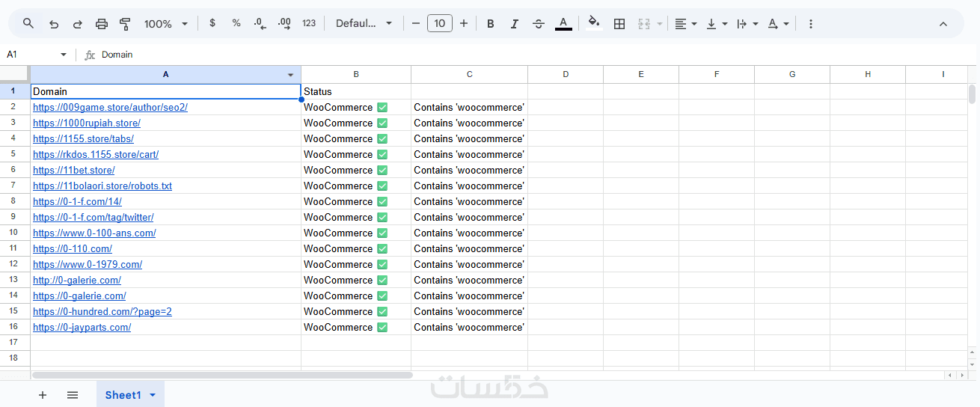Open the 1000rupiah.store link
This screenshot has height=407, width=980.
(87, 123)
